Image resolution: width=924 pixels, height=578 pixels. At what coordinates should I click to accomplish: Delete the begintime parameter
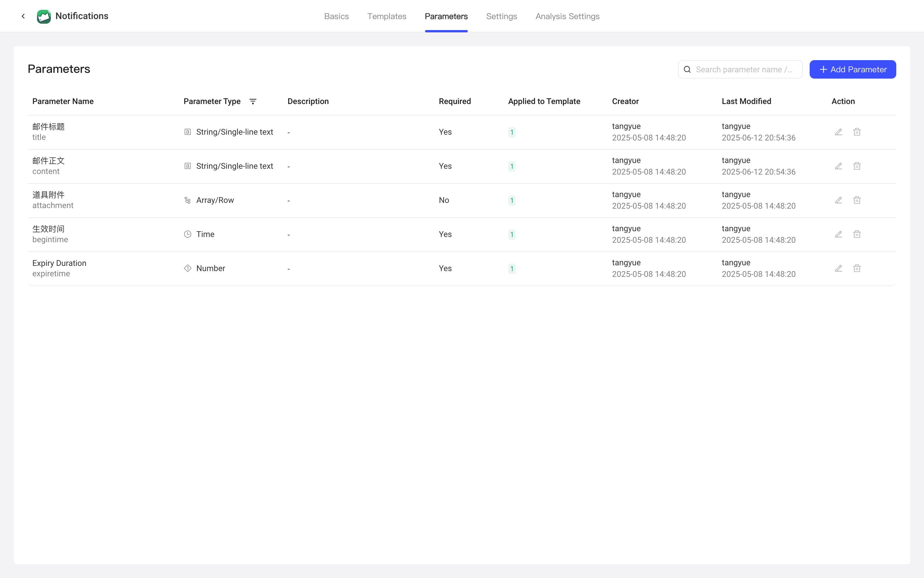[x=857, y=234]
